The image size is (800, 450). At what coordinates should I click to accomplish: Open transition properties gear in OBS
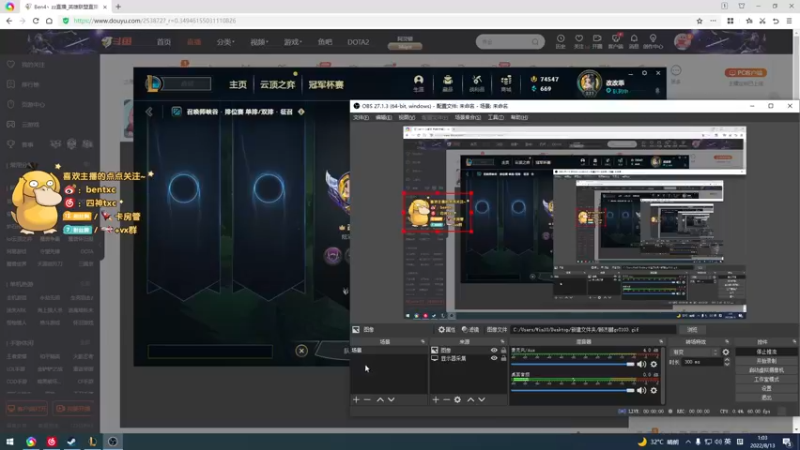point(726,352)
